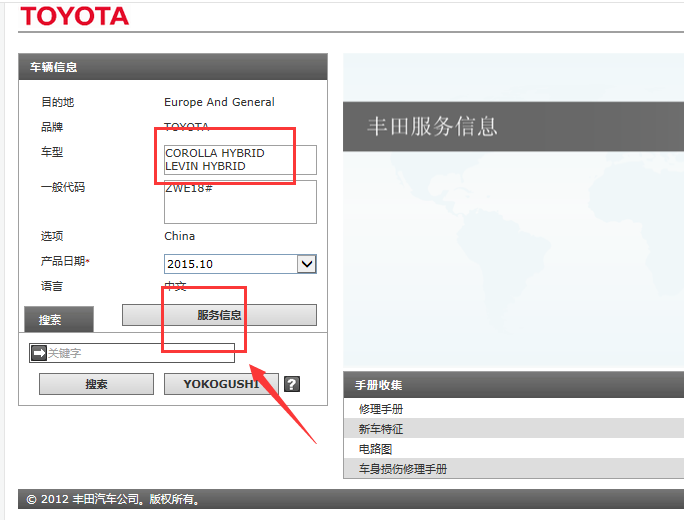684x520 pixels.
Task: Click the 手册收集 panel header
Action: (514, 385)
